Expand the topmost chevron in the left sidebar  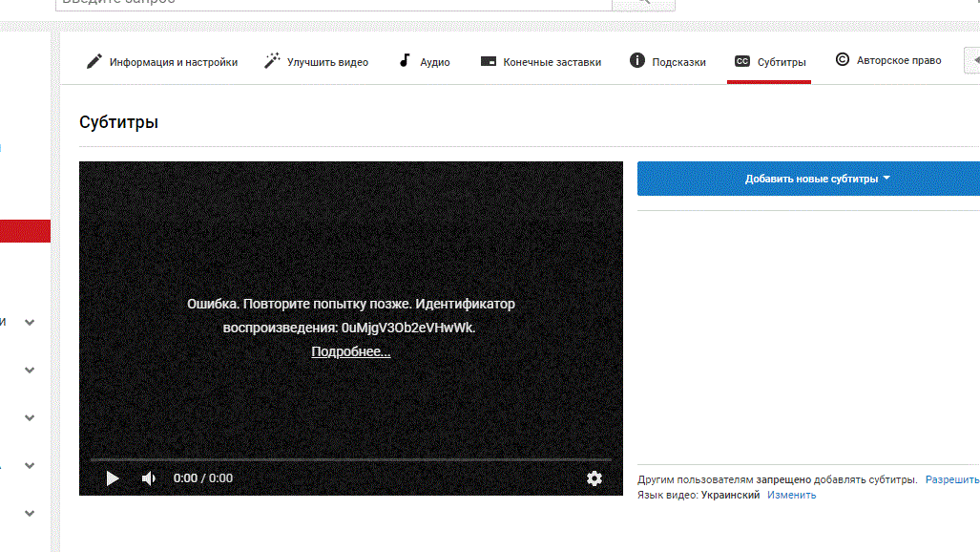(x=30, y=323)
